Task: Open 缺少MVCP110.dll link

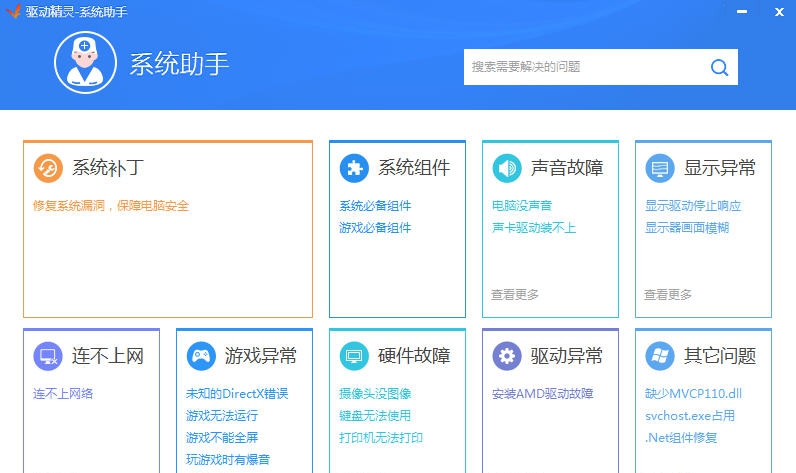Action: click(693, 393)
